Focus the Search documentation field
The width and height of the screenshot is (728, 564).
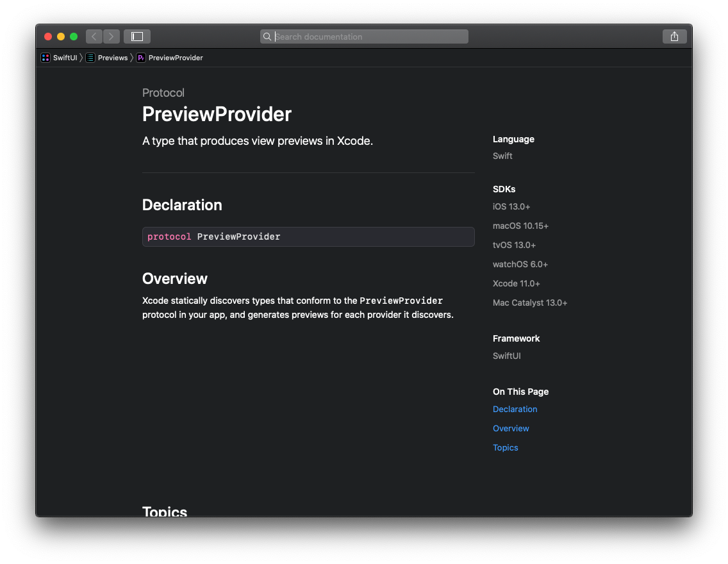pos(364,37)
